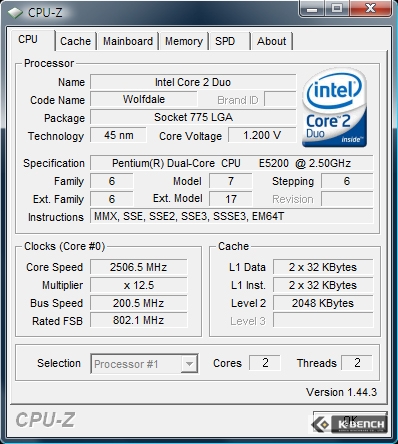Click the L1 Data value field
Viewport: 398px width, 444px height.
323,267
